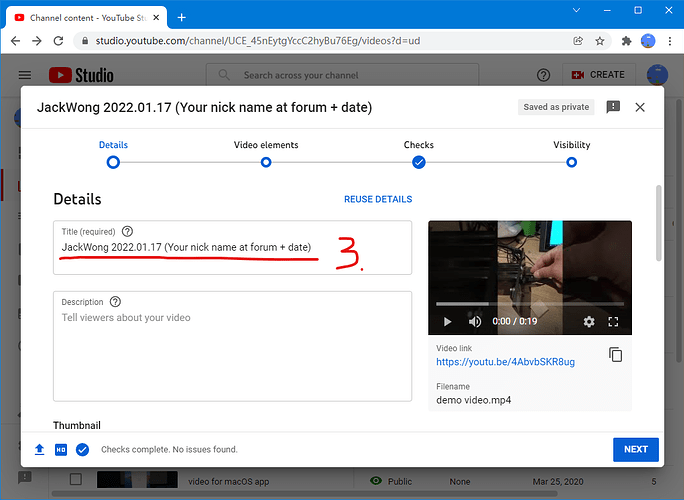
Task: Click the Mar 25, 2020 date cell
Action: [x=557, y=482]
